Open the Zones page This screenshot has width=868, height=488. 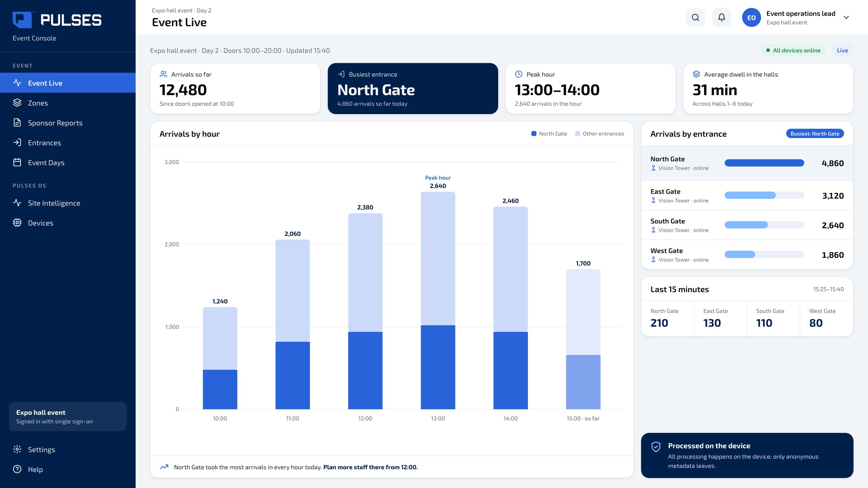pos(68,103)
